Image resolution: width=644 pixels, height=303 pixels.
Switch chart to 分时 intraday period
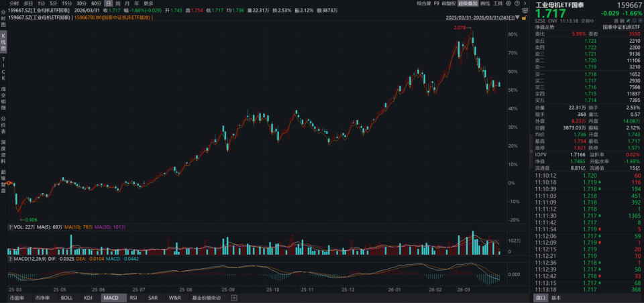14,3
